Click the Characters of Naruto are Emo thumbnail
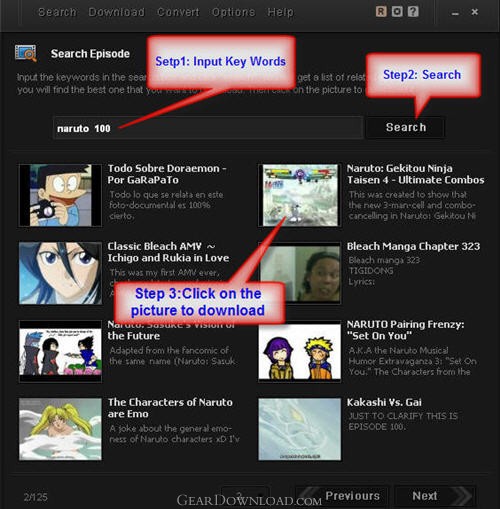 point(60,429)
